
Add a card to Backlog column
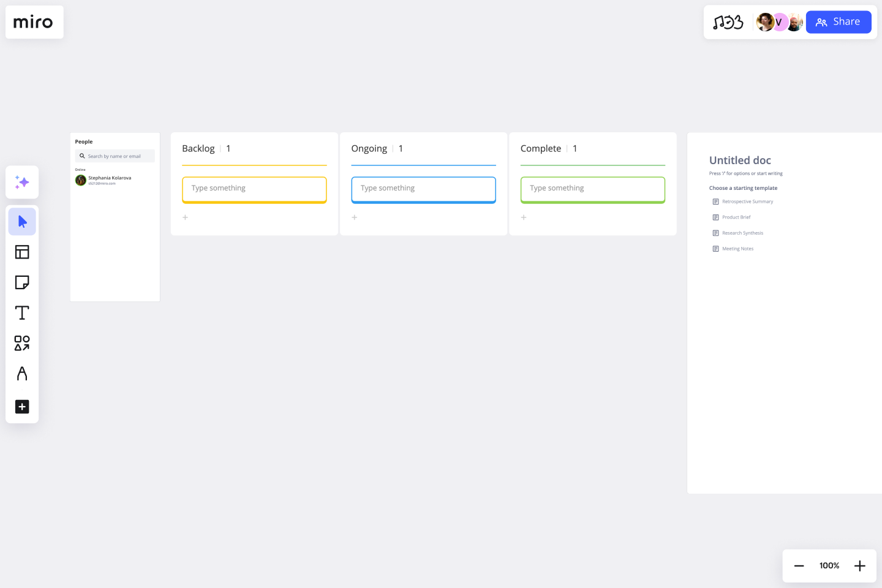coord(186,217)
